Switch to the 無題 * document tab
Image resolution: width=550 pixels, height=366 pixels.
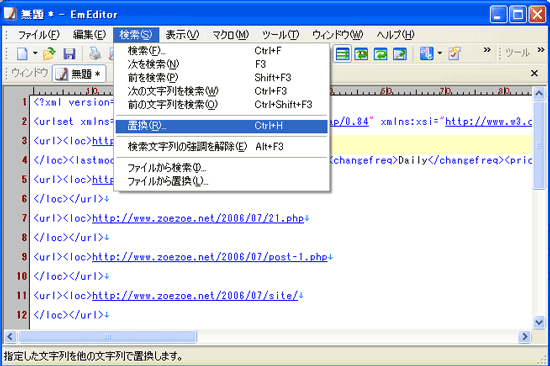pos(79,74)
